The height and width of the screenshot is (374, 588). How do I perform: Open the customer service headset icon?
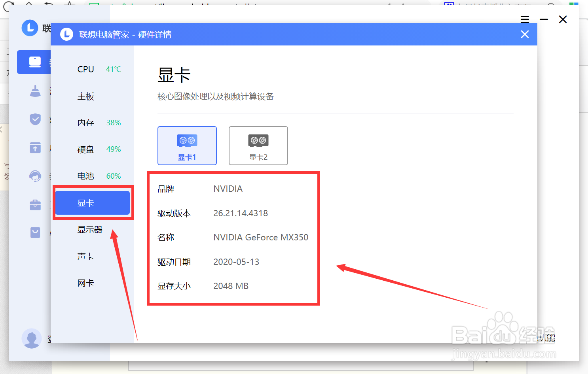coord(35,176)
